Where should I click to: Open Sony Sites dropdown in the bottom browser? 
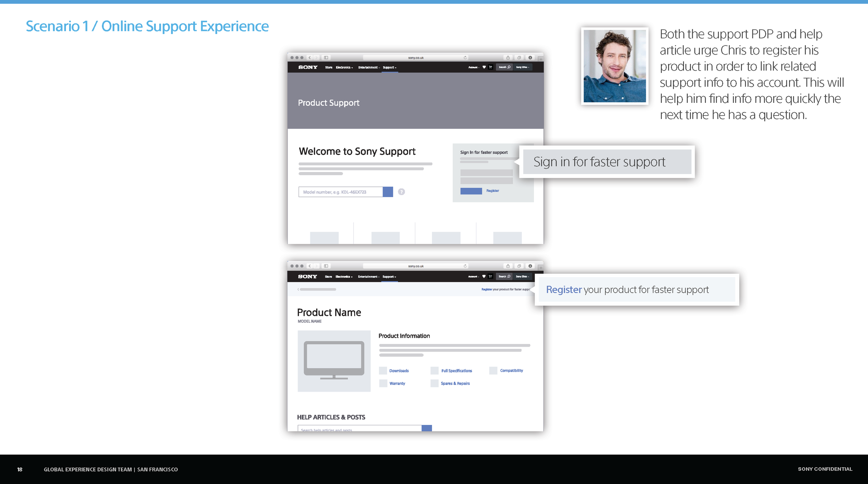click(522, 277)
